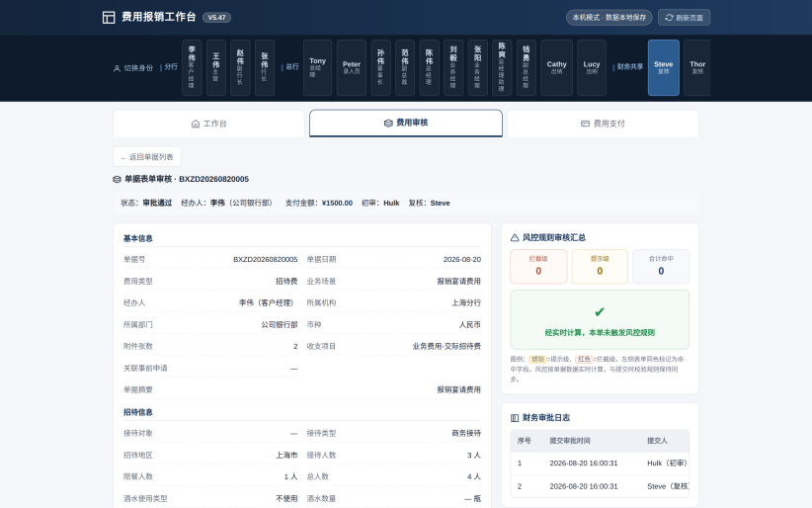The image size is (812, 508).
Task: Click 接待类型 value 商务接待
Action: [x=466, y=433]
